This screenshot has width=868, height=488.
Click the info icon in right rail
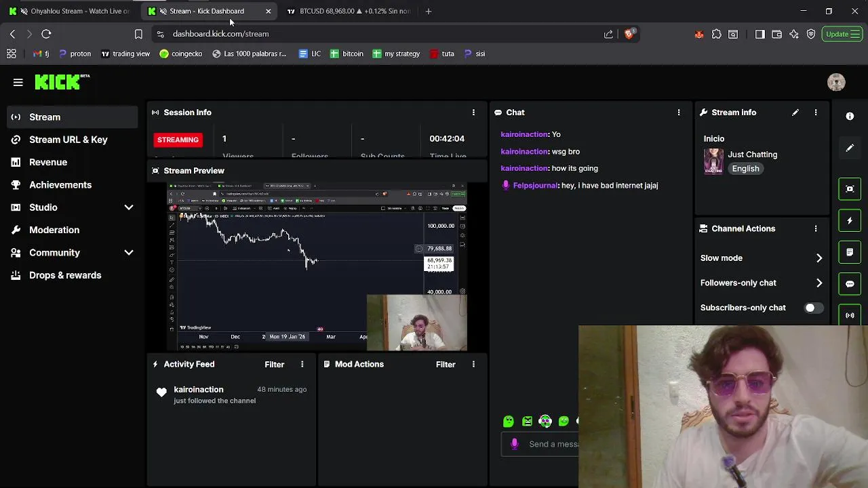(x=850, y=117)
